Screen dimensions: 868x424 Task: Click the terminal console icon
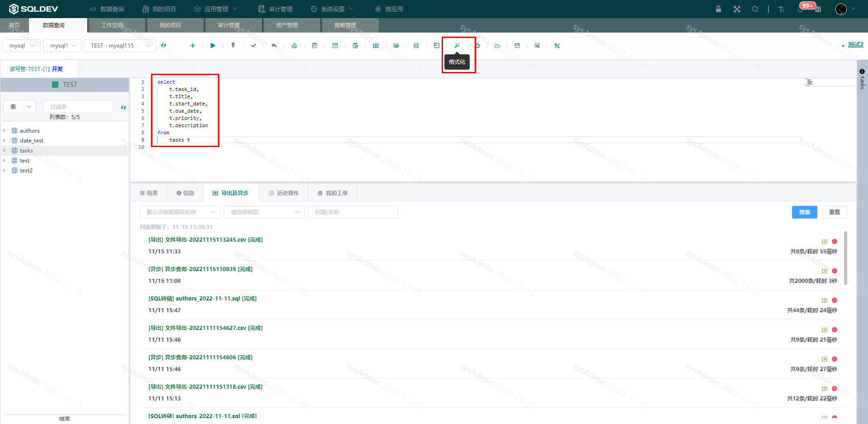pyautogui.click(x=437, y=46)
